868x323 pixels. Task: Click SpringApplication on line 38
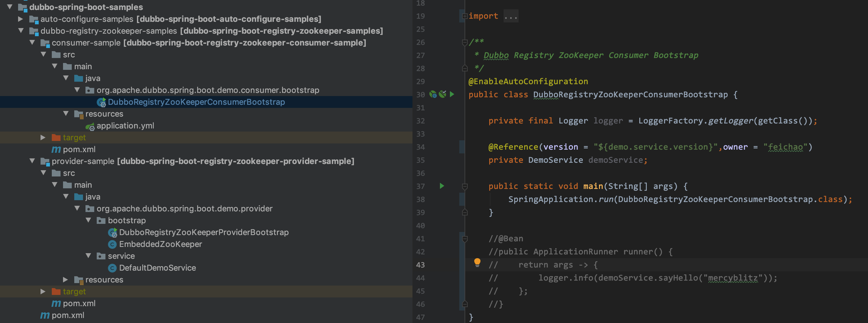[551, 199]
